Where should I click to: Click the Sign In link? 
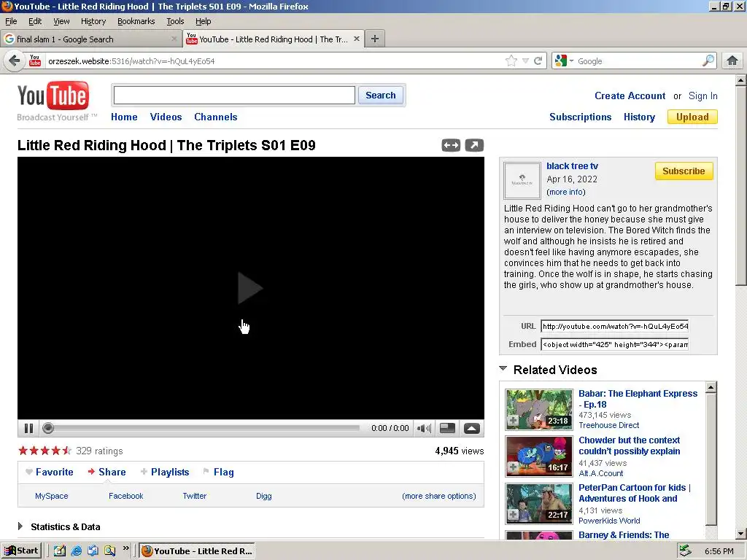point(703,96)
